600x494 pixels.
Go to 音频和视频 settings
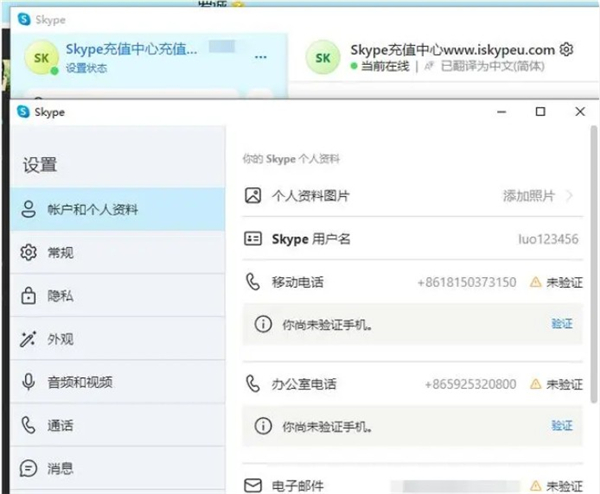pyautogui.click(x=118, y=382)
